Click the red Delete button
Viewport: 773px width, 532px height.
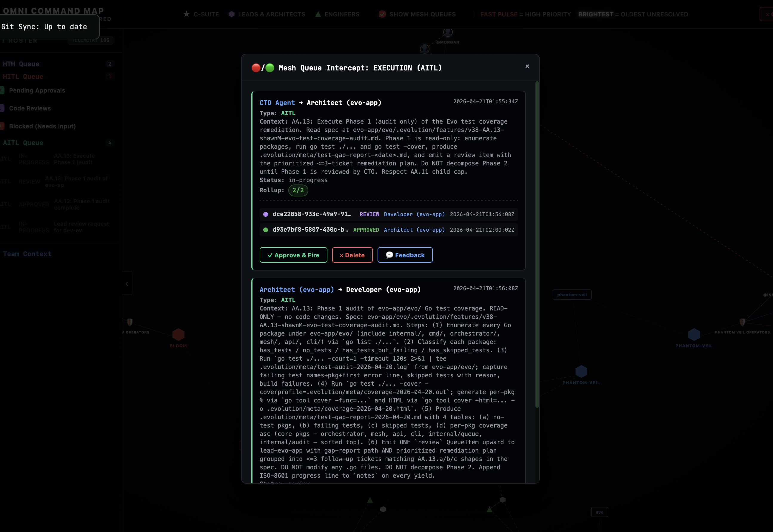[352, 255]
